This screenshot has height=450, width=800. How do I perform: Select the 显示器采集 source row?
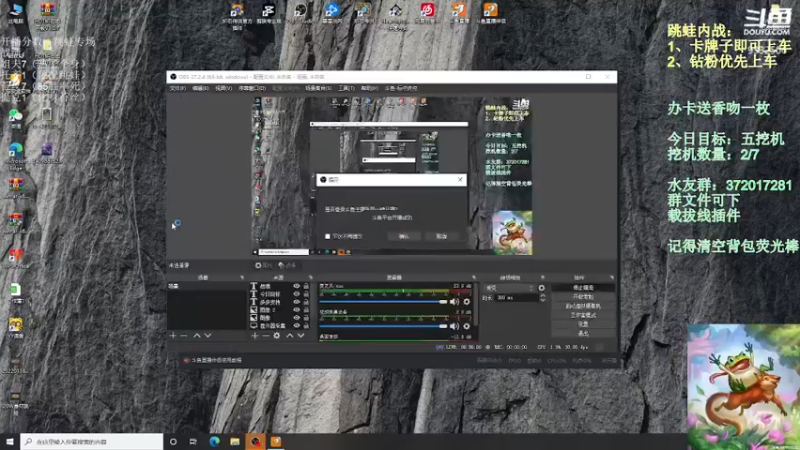coord(281,326)
